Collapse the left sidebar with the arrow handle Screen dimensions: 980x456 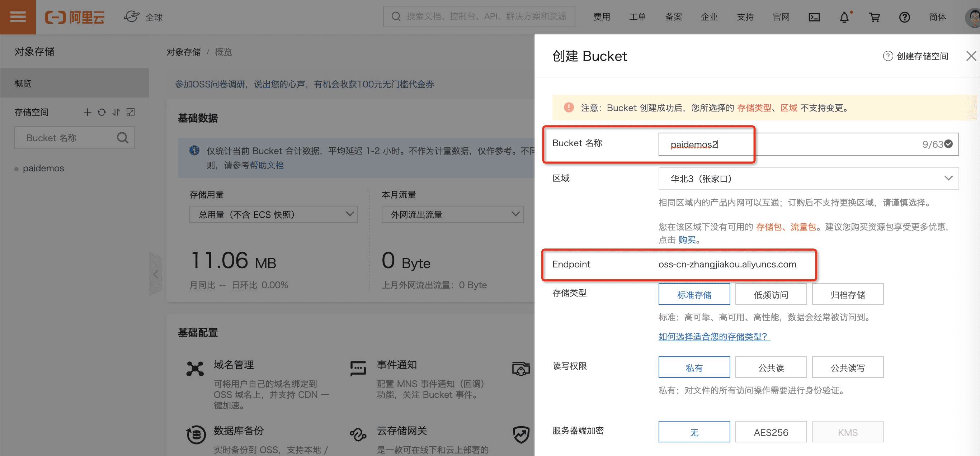[156, 274]
